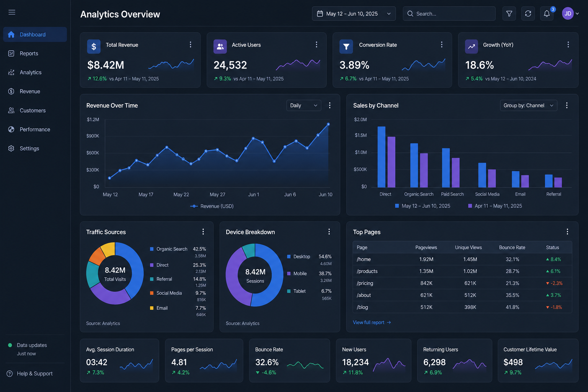Open Settings in sidebar

[x=35, y=149]
